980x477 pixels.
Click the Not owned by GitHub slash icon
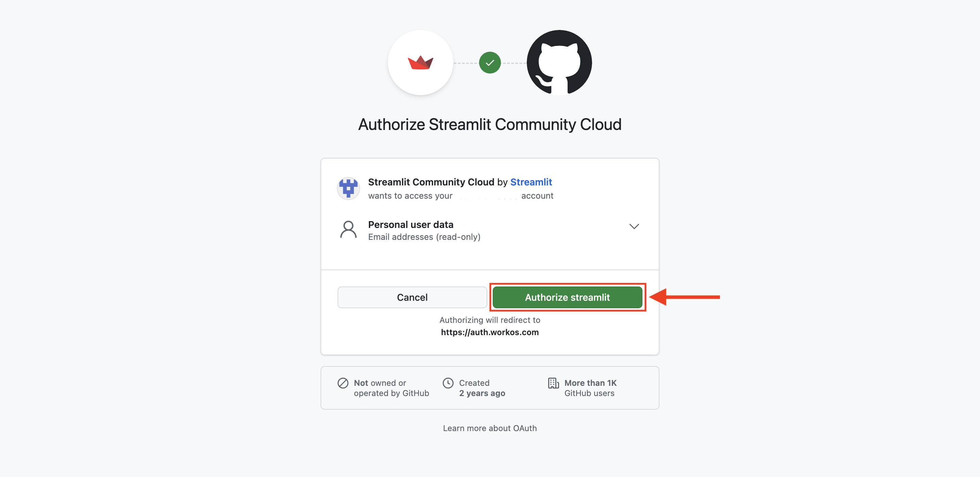click(342, 383)
